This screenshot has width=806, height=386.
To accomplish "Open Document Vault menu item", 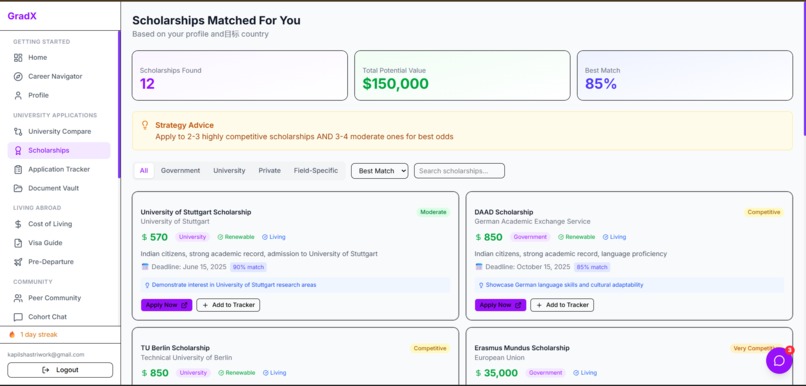I will tap(59, 189).
